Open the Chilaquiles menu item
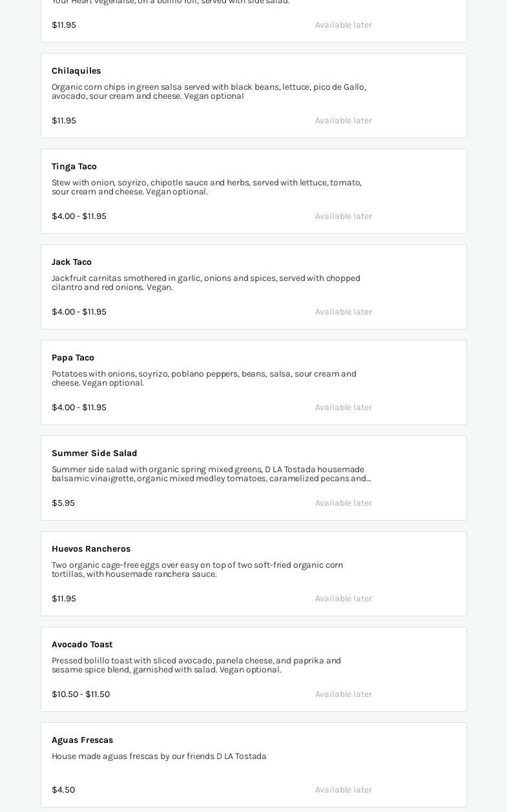 coord(76,71)
